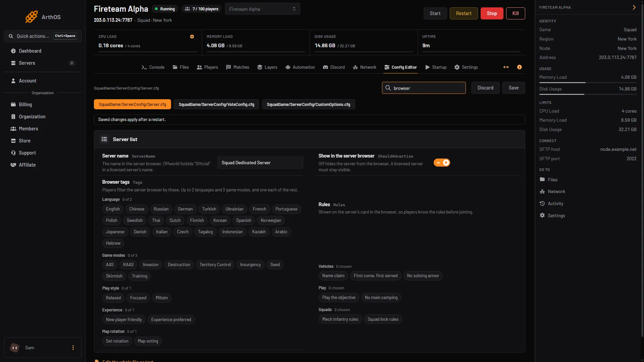Click the orange info icon

pos(519,67)
